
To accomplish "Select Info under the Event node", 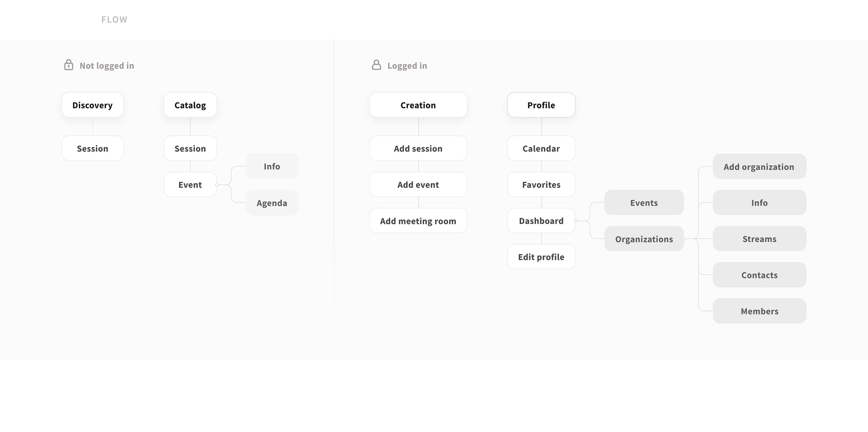I will pyautogui.click(x=272, y=166).
